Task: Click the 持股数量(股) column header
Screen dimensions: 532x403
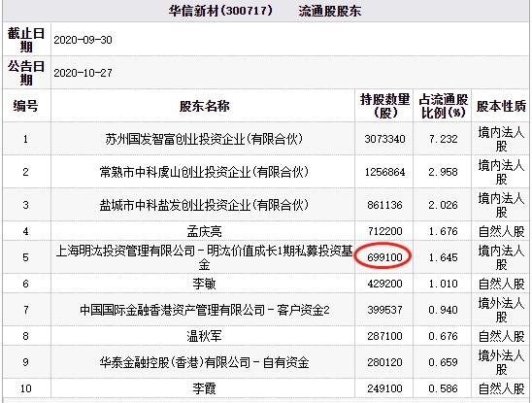Action: [384, 106]
